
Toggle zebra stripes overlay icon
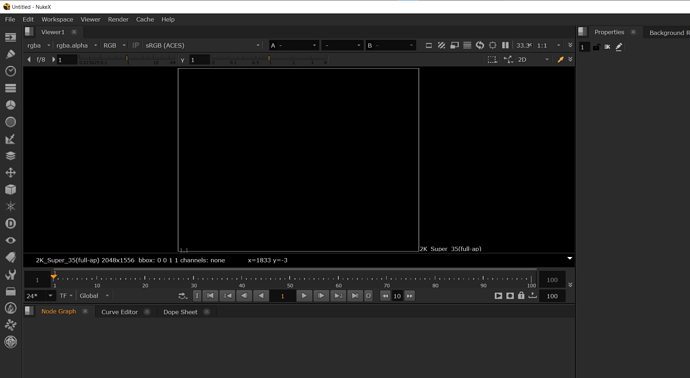point(441,45)
